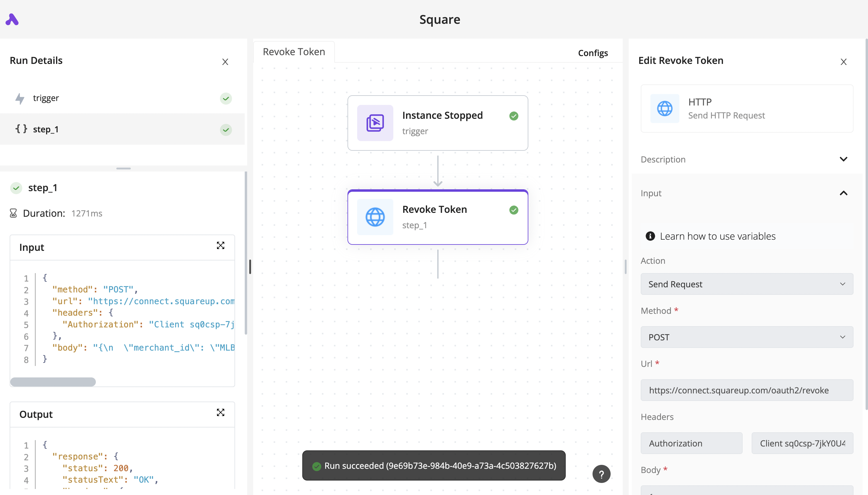Open the help question mark button
The width and height of the screenshot is (868, 495).
click(x=601, y=474)
